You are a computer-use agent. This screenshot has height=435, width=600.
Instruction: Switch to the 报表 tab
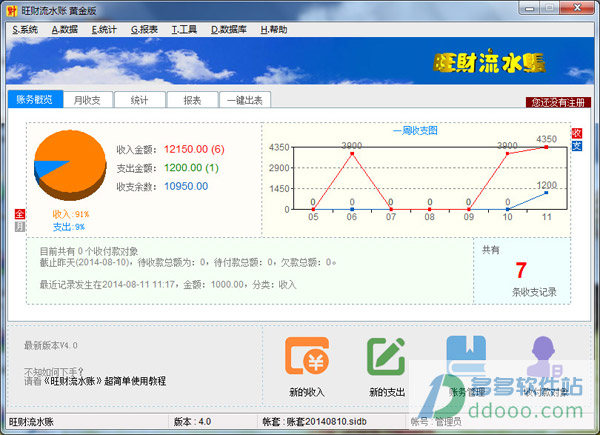tap(192, 100)
